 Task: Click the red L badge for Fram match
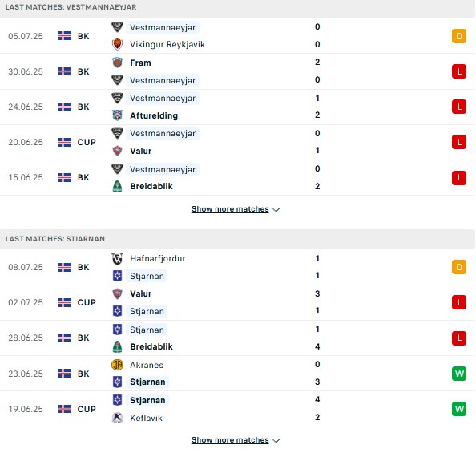pos(459,71)
